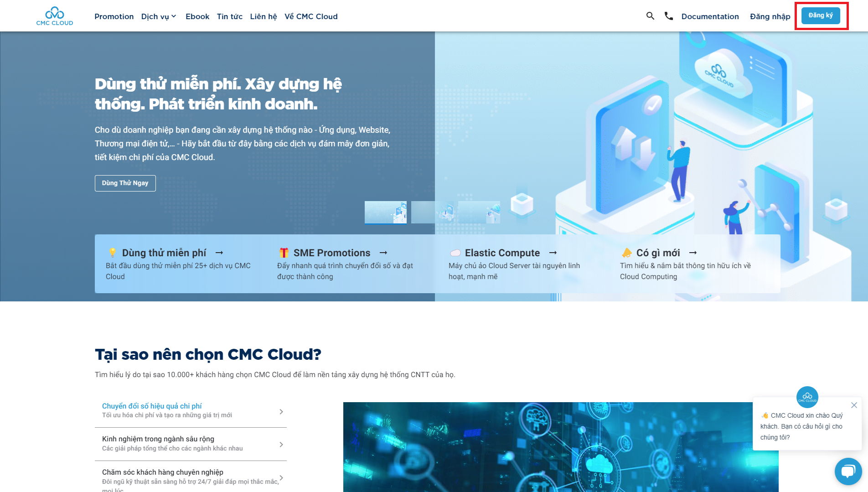Click the phone call icon
The image size is (868, 492).
click(x=669, y=16)
